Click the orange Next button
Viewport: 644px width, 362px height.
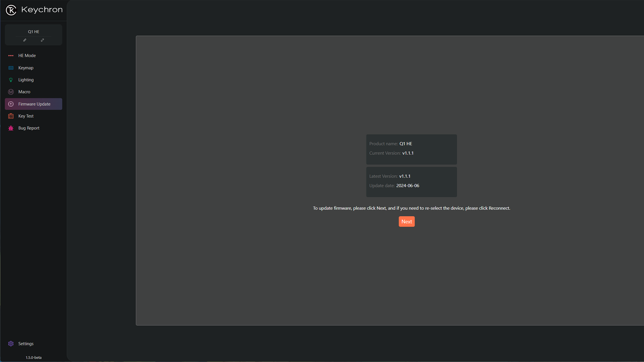[x=407, y=222]
